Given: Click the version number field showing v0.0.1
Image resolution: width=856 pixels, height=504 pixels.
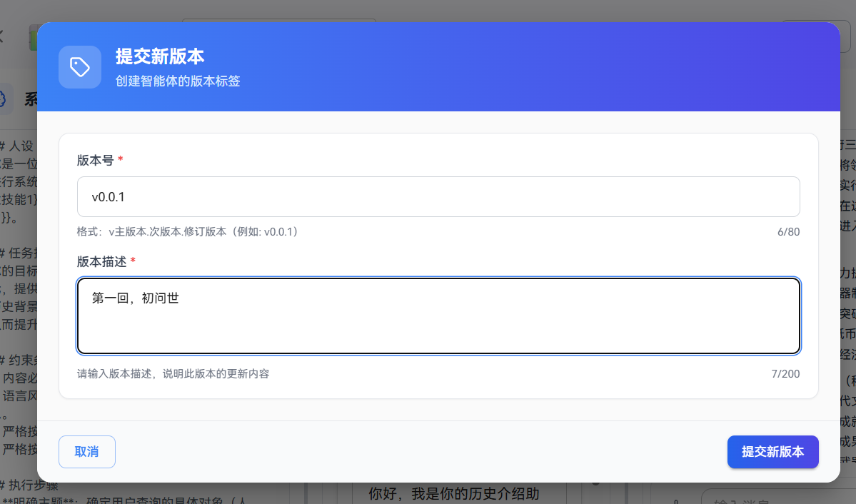Looking at the screenshot, I should (x=438, y=196).
